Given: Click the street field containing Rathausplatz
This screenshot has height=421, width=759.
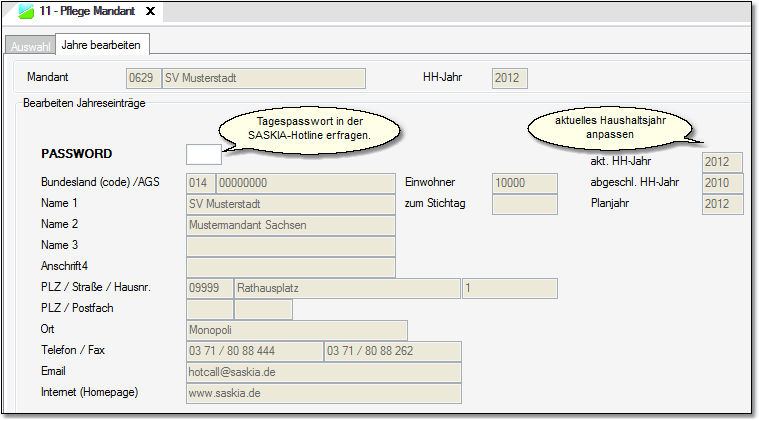Looking at the screenshot, I should (346, 288).
